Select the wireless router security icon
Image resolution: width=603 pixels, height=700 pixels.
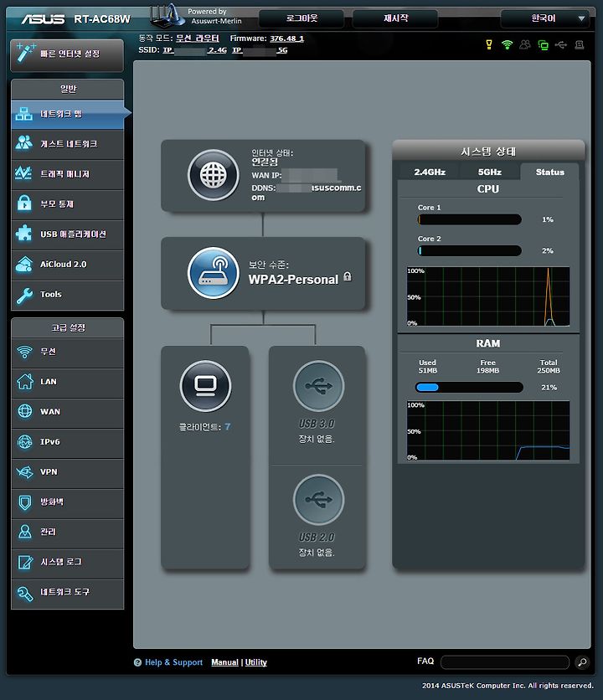[214, 273]
